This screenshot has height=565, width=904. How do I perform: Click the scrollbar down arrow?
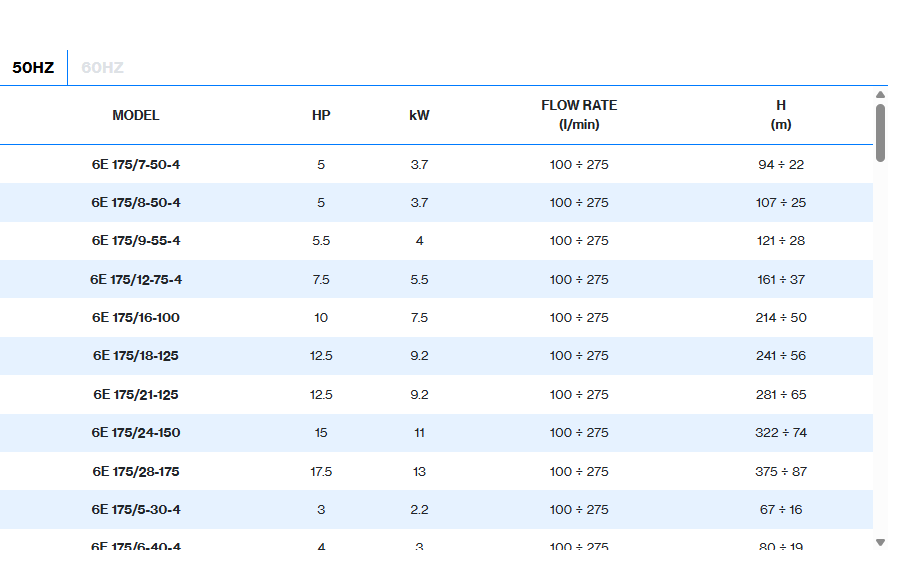pos(880,542)
